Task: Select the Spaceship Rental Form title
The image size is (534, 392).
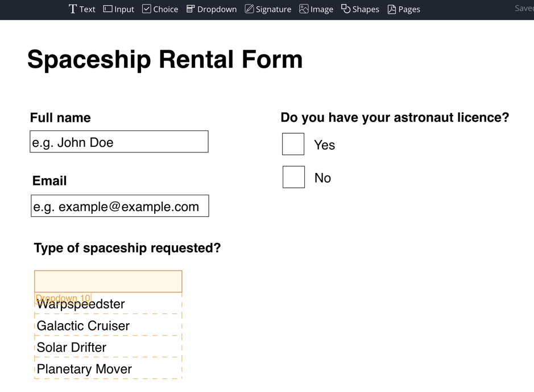Action: (x=165, y=59)
